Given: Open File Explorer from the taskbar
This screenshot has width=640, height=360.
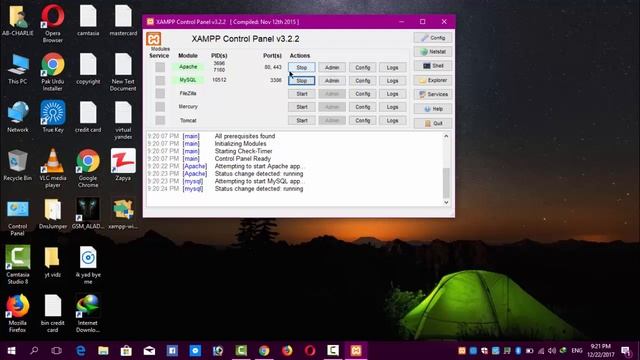Looking at the screenshot, I should [103, 351].
